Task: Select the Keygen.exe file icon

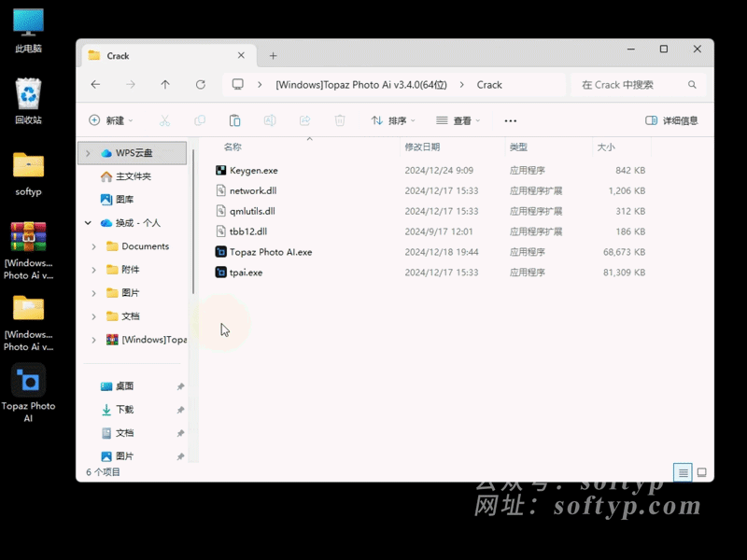Action: tap(220, 170)
